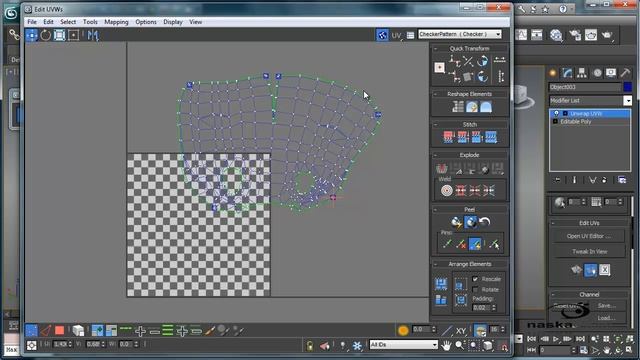Screen dimensions: 640x360
Task: Click the Set Pivot icon in Quick Transform
Action: pos(440,67)
